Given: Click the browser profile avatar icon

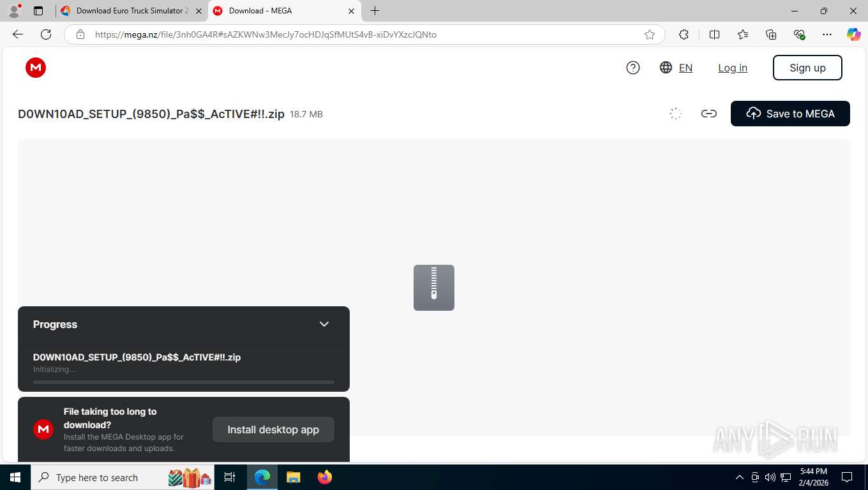Looking at the screenshot, I should [14, 11].
